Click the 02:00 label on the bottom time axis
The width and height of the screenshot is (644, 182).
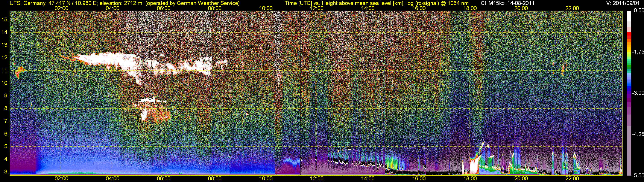(x=61, y=179)
